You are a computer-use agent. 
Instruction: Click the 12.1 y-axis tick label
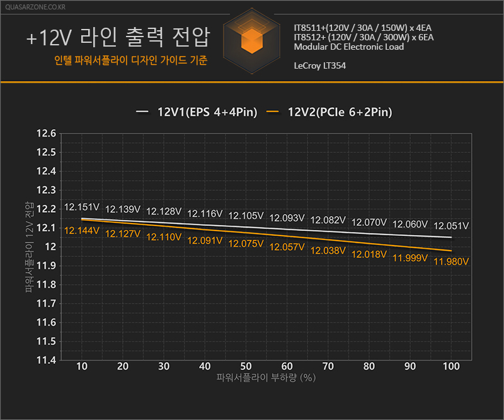pos(46,228)
